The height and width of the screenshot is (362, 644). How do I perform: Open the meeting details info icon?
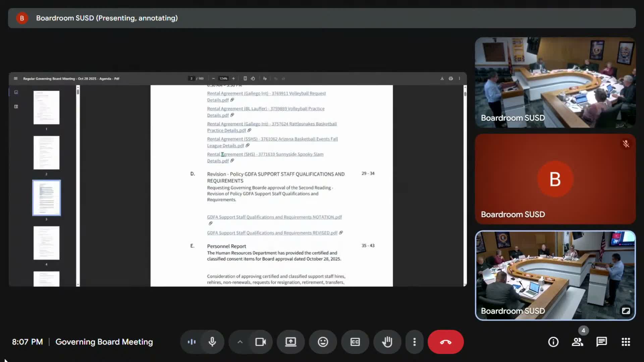553,342
